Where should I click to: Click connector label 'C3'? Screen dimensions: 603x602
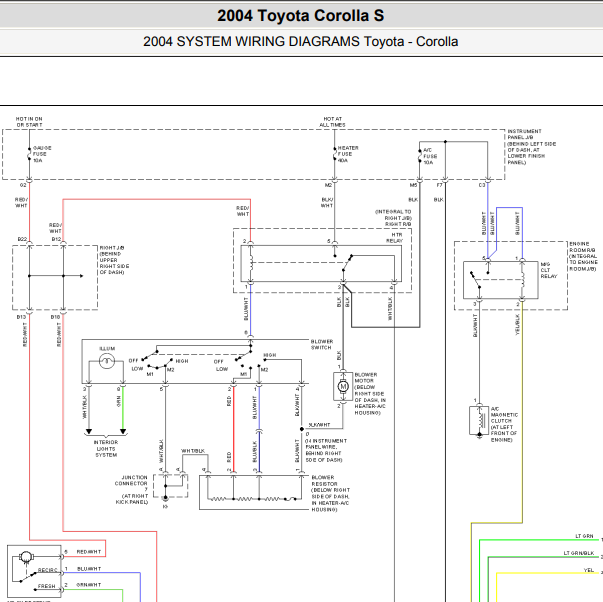pyautogui.click(x=481, y=185)
